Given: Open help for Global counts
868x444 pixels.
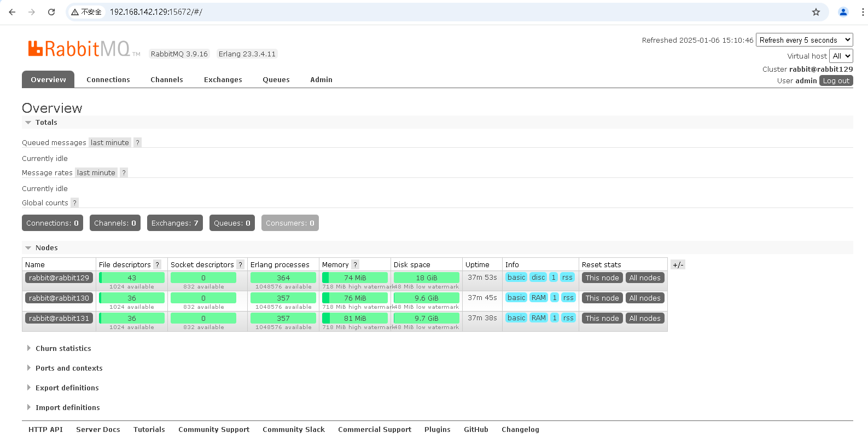Looking at the screenshot, I should [75, 203].
